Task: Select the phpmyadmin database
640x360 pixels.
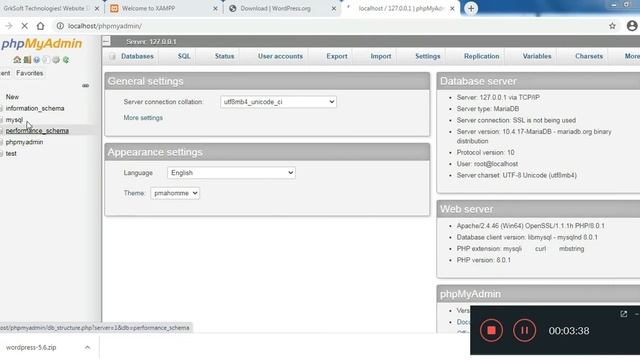Action: [x=24, y=142]
